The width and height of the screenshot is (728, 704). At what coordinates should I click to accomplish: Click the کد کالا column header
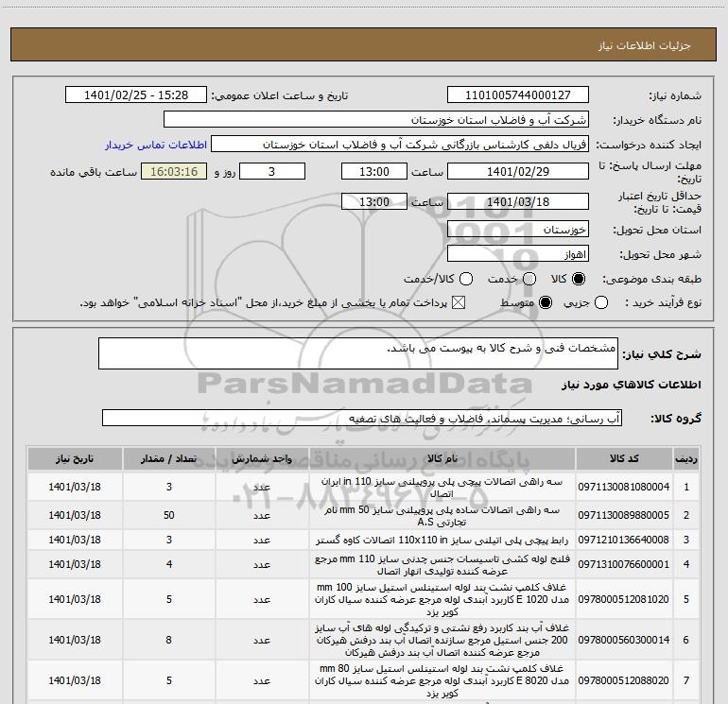[624, 458]
